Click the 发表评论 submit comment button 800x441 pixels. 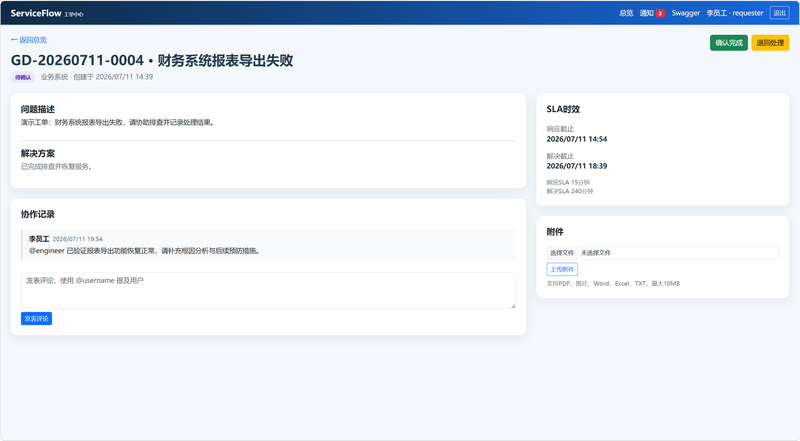(36, 318)
